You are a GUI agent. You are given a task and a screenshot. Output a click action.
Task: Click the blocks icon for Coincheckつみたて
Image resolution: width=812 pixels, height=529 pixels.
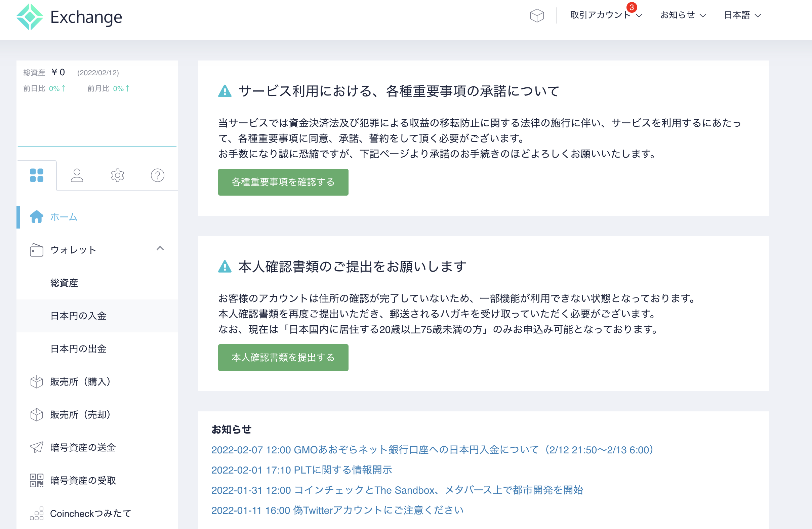(x=37, y=513)
